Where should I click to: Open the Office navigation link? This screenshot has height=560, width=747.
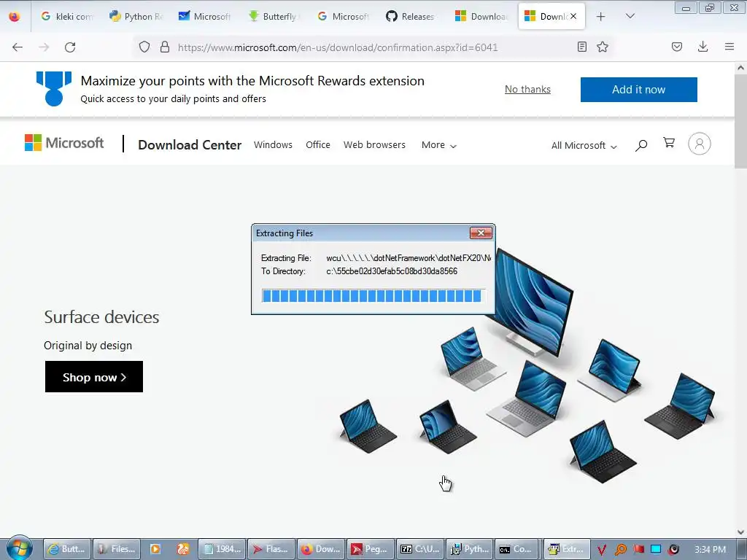(318, 145)
